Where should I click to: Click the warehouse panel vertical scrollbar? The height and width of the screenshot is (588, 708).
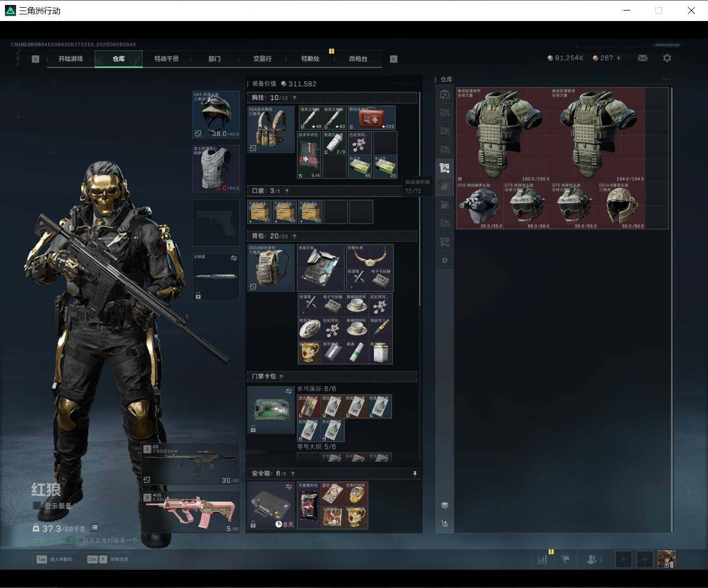671,309
